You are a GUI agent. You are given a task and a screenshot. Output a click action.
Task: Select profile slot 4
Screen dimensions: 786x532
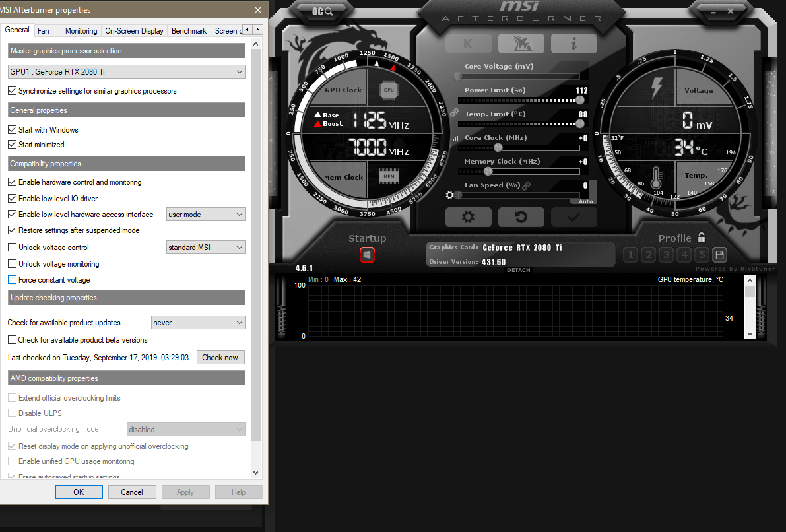coord(684,255)
